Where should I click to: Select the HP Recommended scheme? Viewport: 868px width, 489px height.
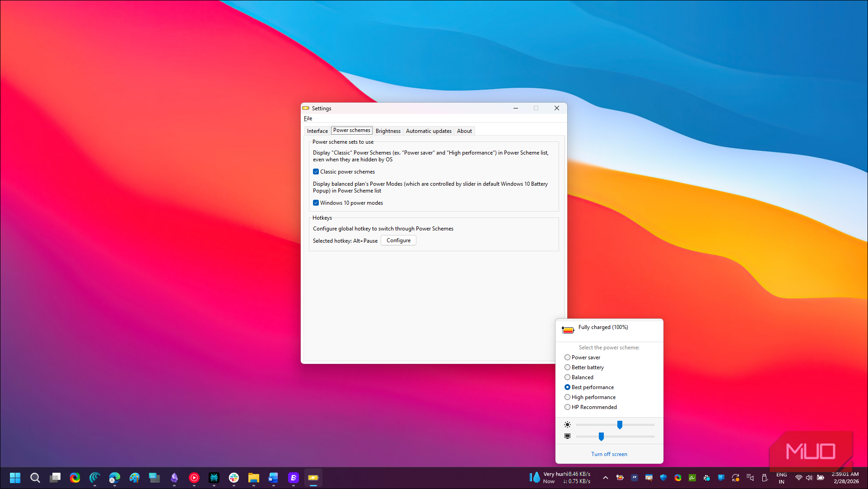[x=591, y=407]
